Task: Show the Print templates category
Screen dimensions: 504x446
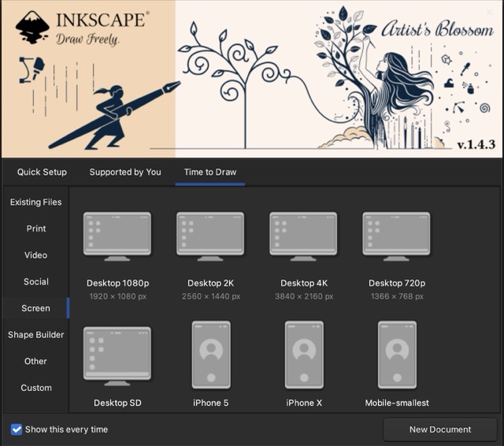Action: 36,229
